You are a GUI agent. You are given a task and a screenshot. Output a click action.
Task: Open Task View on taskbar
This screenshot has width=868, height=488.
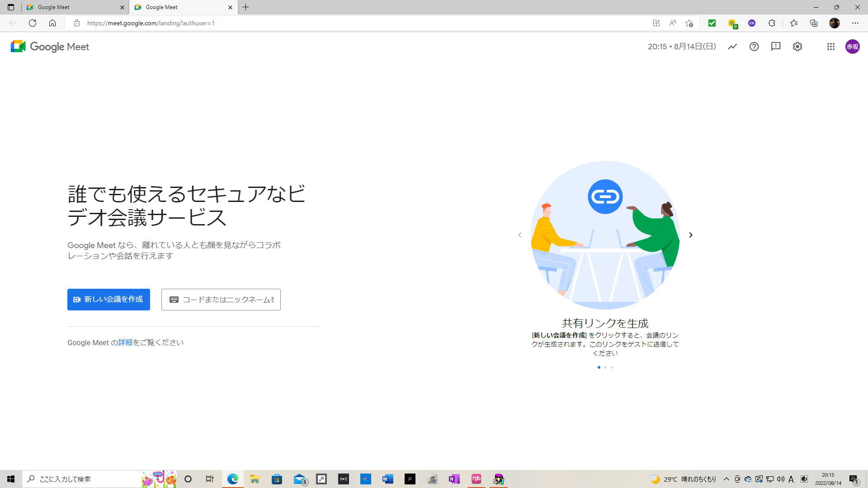(x=210, y=479)
